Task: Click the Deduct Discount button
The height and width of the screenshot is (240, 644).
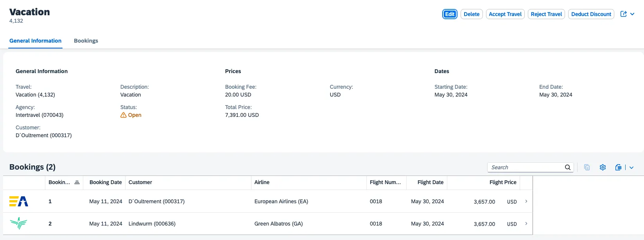Action: coord(591,14)
